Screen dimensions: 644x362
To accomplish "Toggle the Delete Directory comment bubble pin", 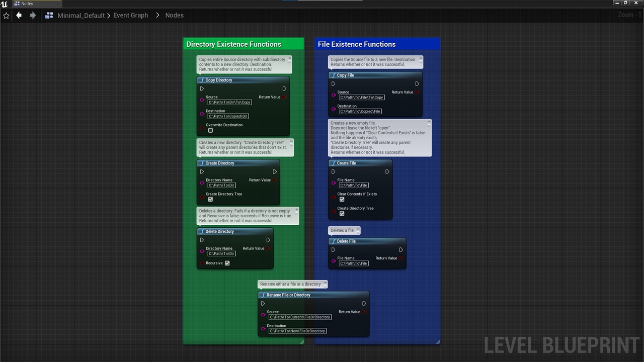I will pos(296,210).
